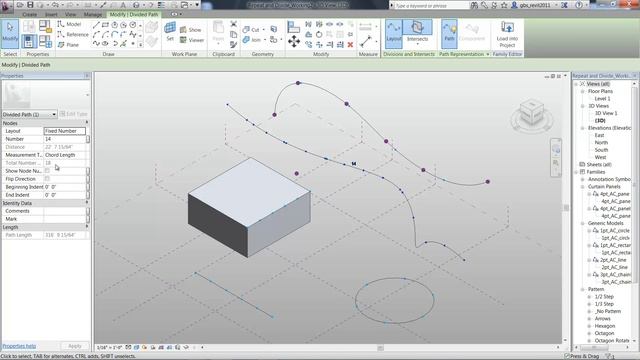The image size is (640, 360).
Task: Click the view scale 3/16" = 1'-0"
Action: pos(109,348)
